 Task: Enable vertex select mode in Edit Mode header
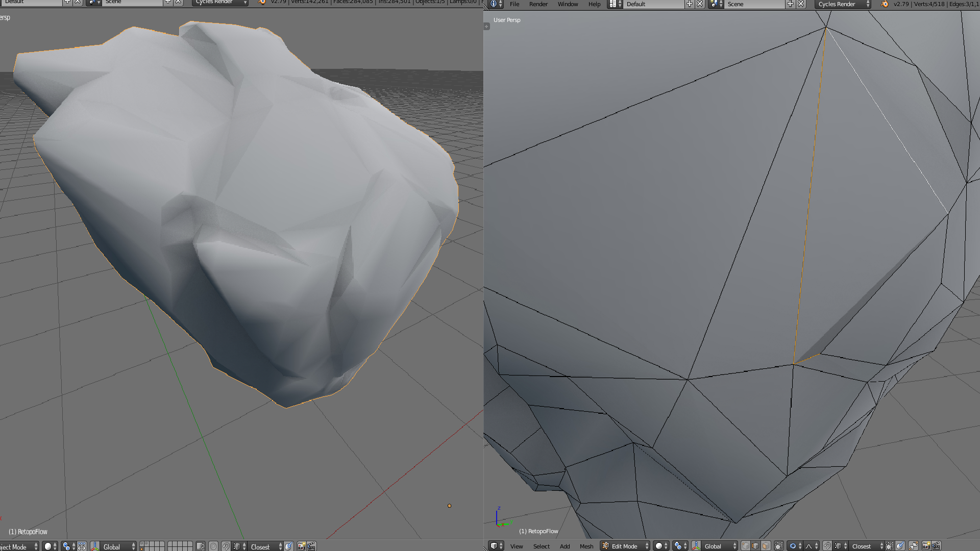point(745,546)
